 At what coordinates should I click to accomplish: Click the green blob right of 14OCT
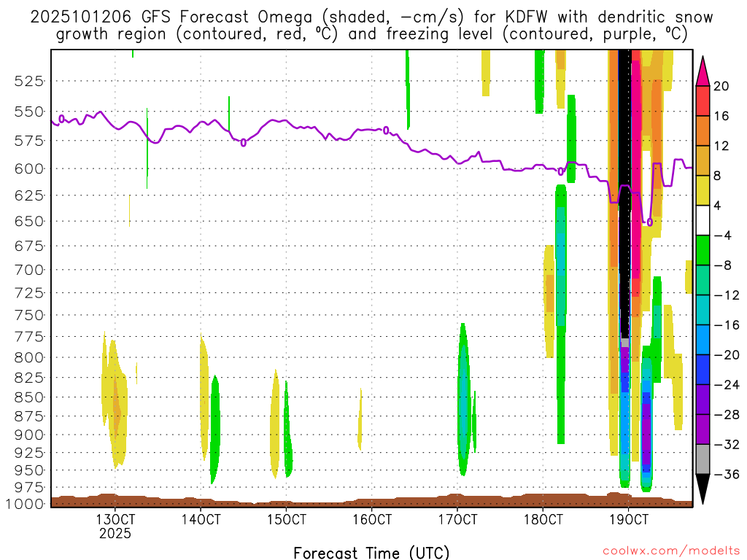click(215, 429)
